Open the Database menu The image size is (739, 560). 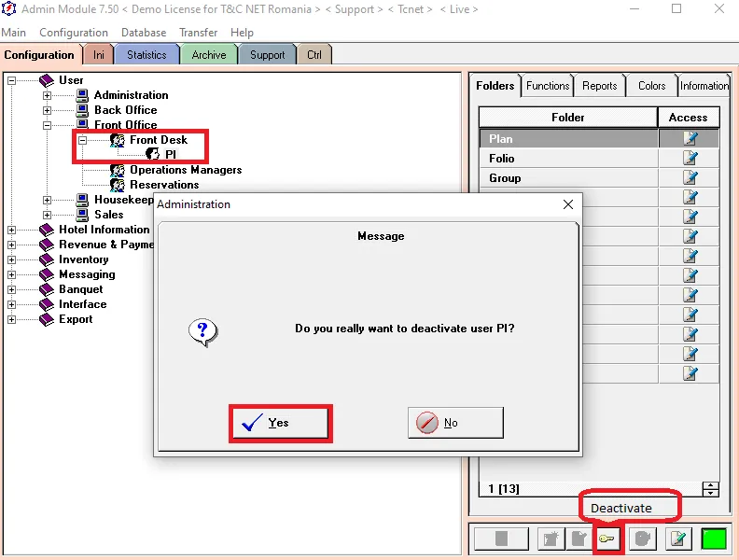click(144, 33)
